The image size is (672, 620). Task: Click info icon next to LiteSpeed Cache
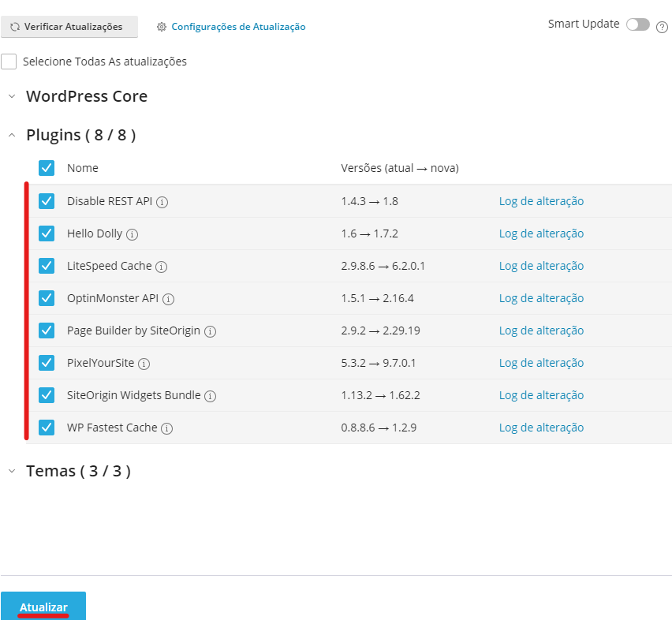(x=161, y=267)
